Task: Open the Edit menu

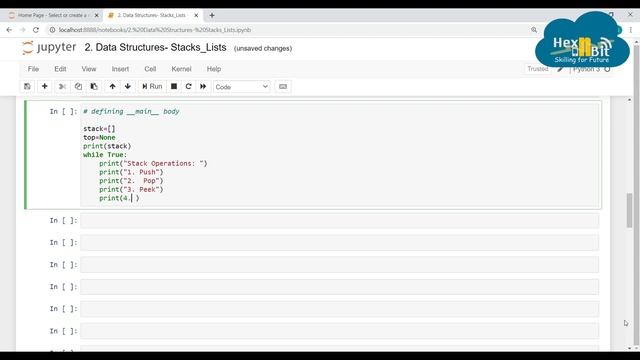Action: [x=60, y=69]
